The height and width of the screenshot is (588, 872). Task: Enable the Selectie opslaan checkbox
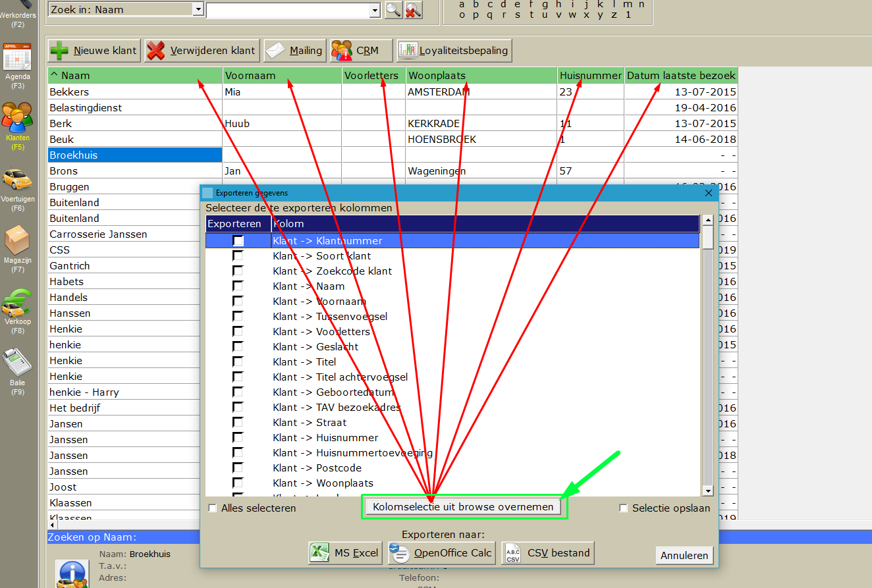click(624, 508)
